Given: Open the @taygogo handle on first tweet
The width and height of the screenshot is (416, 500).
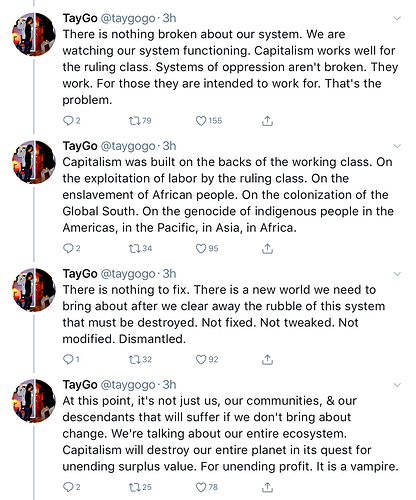Looking at the screenshot, I should click(x=128, y=18).
